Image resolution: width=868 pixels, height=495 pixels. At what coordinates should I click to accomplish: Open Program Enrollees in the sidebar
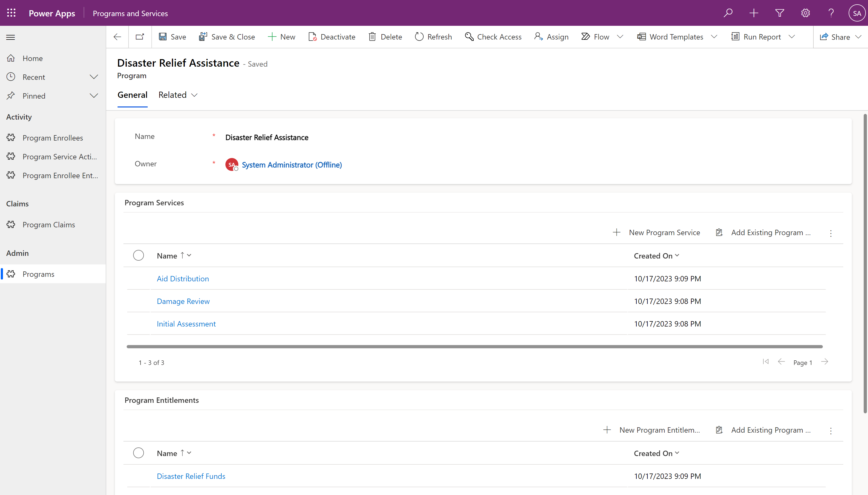point(53,138)
